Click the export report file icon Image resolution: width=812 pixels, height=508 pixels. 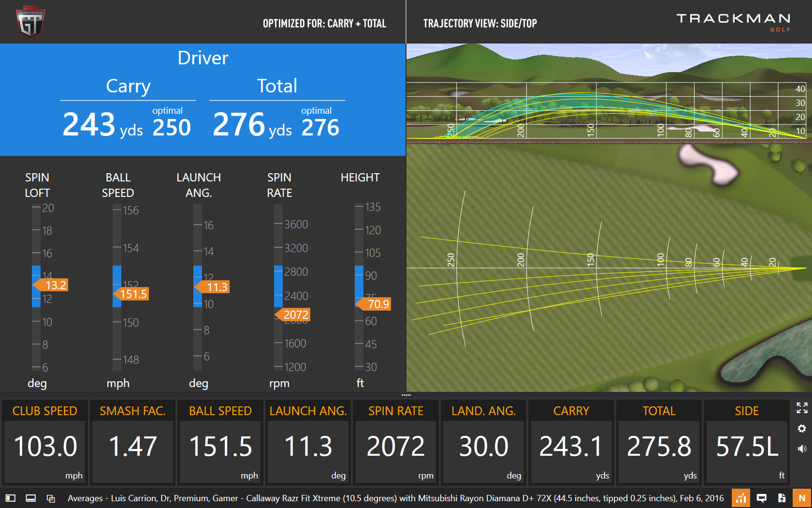point(782,498)
